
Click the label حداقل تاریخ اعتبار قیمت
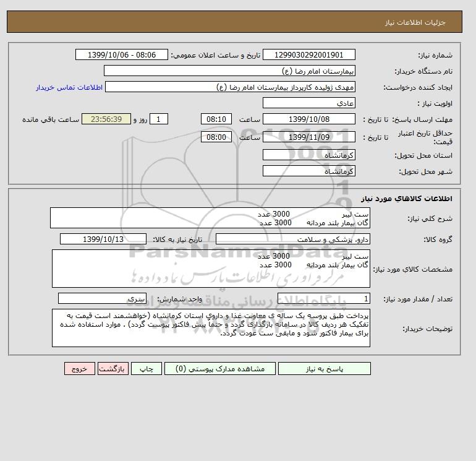point(425,137)
